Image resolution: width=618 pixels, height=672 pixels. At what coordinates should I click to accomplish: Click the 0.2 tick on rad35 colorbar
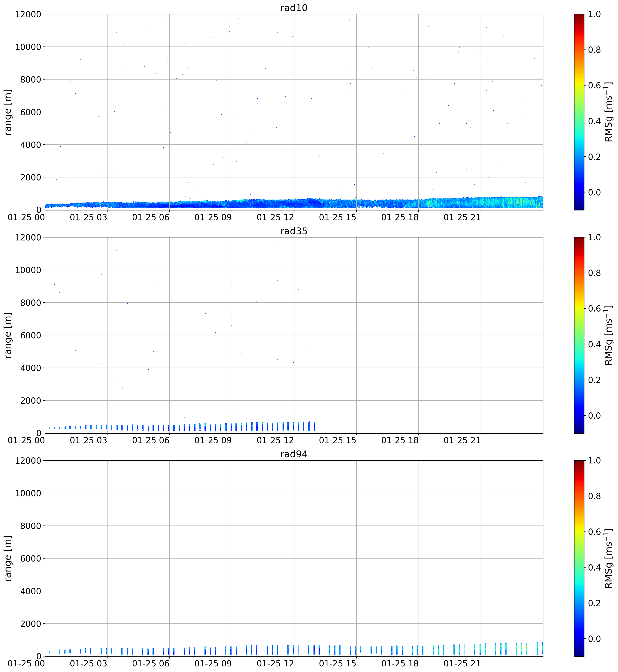pos(594,380)
